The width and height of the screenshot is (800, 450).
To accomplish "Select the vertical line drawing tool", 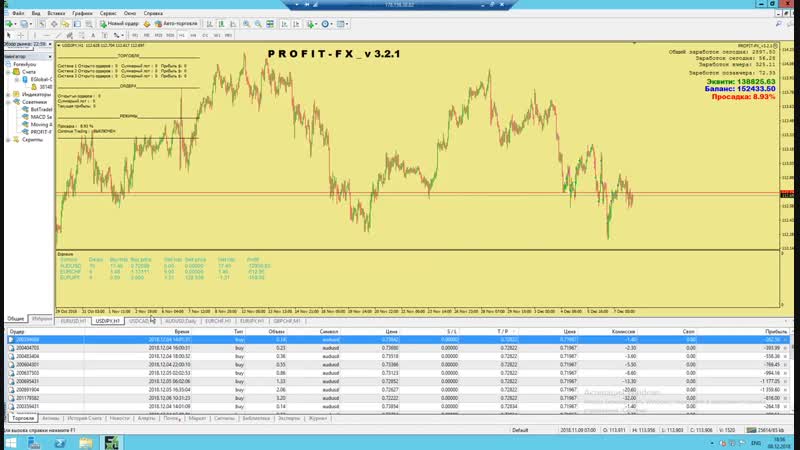I will (35, 35).
